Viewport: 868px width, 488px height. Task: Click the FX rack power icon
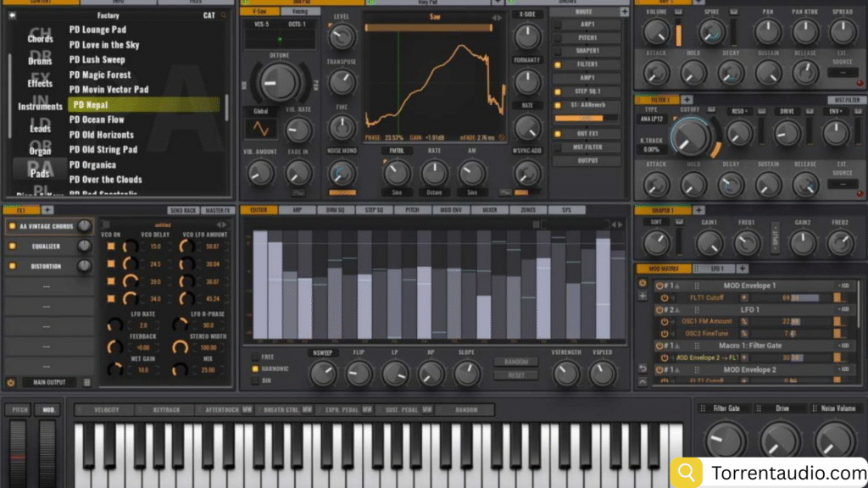pyautogui.click(x=11, y=382)
